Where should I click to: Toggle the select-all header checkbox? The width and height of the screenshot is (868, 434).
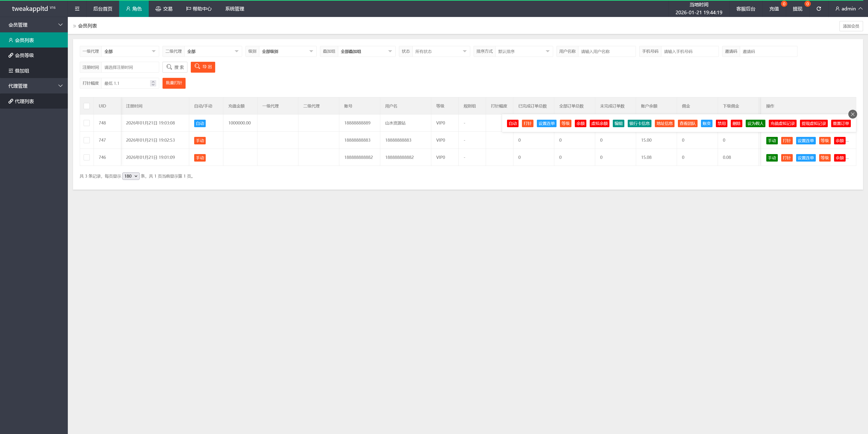coord(87,106)
